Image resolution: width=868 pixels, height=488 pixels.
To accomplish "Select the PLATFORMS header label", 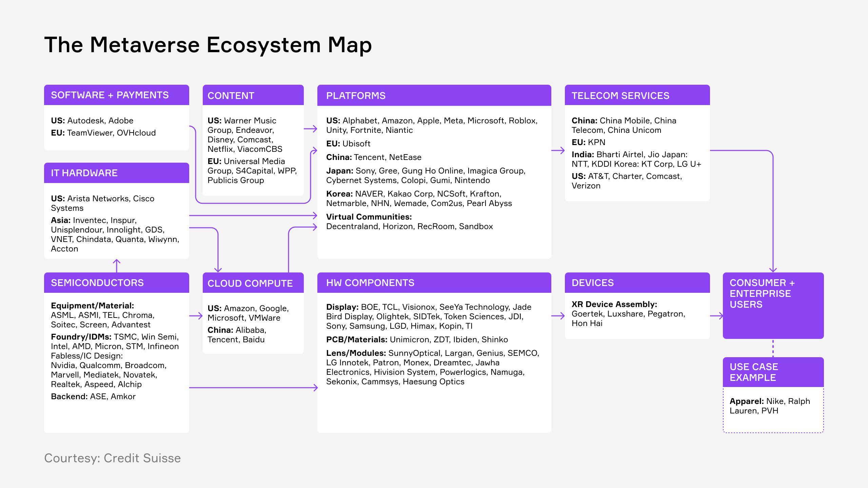I will pyautogui.click(x=356, y=96).
